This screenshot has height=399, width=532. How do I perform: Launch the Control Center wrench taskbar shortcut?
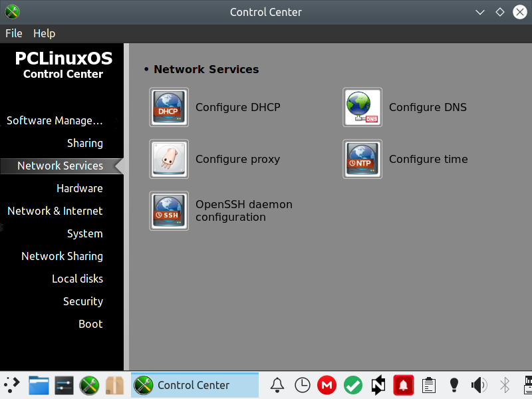(89, 386)
